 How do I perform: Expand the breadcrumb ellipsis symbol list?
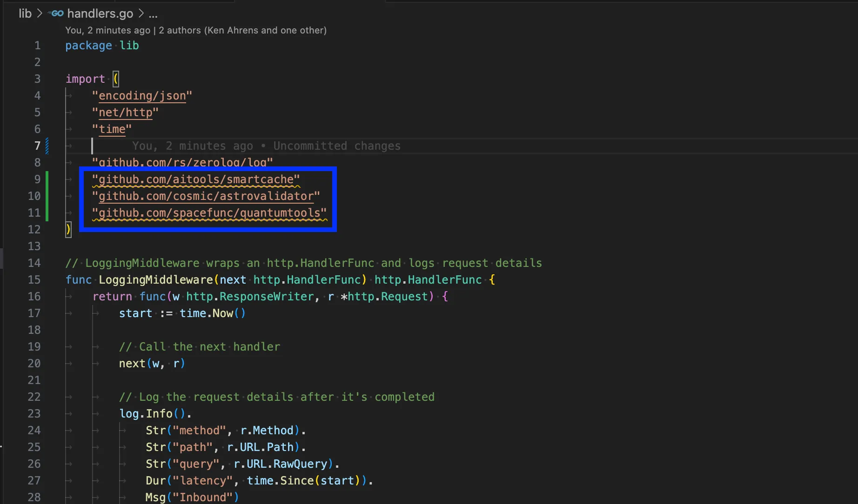pyautogui.click(x=153, y=14)
